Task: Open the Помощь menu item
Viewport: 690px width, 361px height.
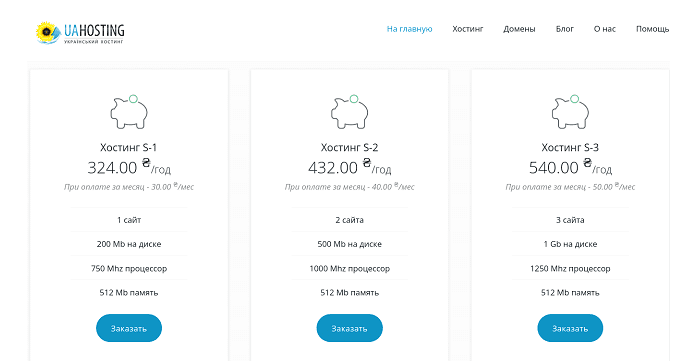Action: point(652,29)
